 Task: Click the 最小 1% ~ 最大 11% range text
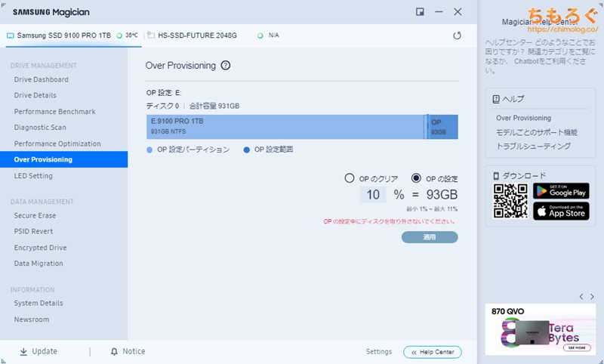432,208
